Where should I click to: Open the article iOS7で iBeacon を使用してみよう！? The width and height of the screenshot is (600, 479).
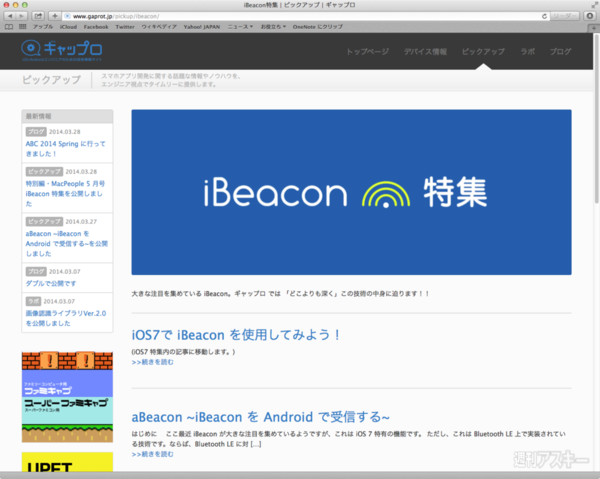pos(236,335)
